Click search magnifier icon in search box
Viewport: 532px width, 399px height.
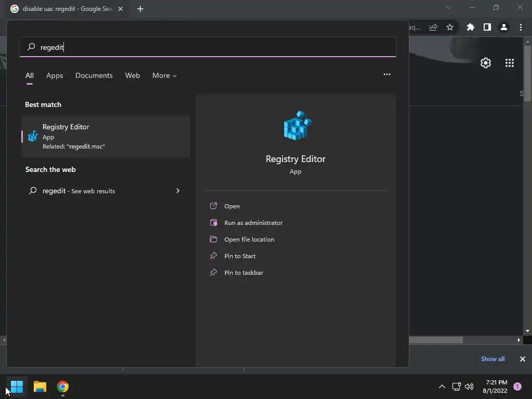(31, 46)
